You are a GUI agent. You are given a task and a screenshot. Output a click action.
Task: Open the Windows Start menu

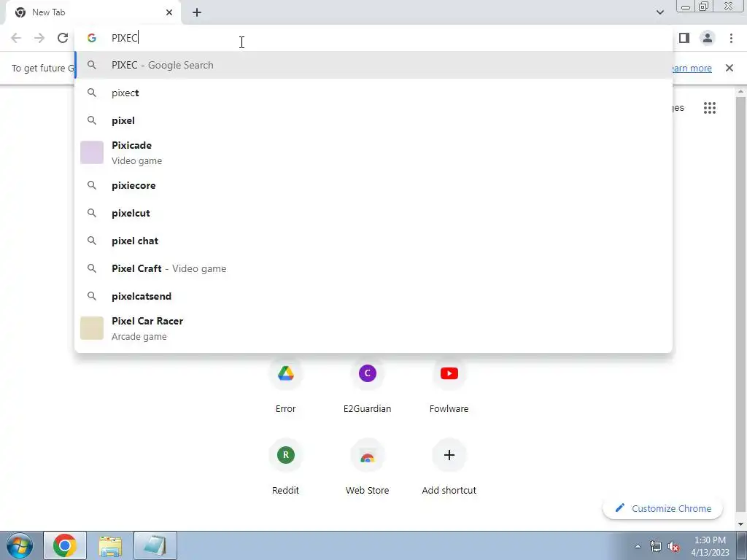(19, 545)
